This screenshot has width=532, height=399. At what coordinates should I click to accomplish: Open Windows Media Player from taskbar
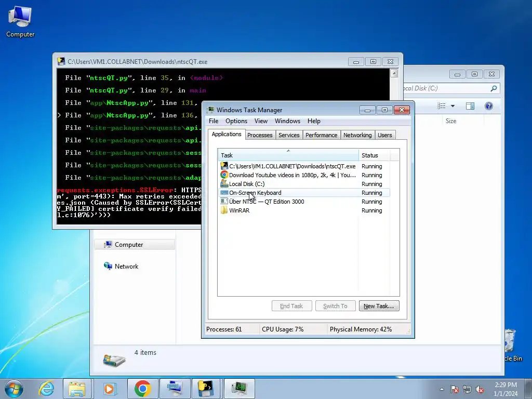(109, 389)
